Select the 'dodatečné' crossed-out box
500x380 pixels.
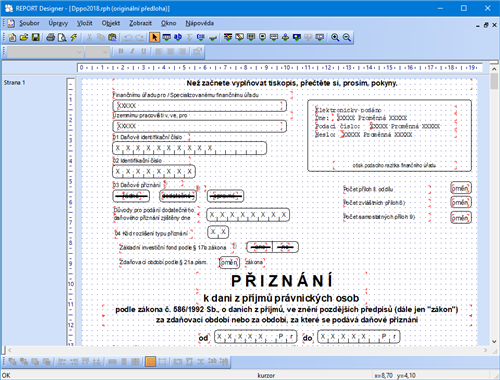(178, 196)
